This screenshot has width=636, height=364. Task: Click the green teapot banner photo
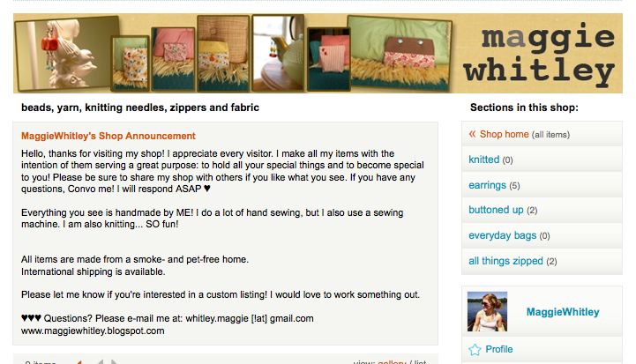coord(278,53)
